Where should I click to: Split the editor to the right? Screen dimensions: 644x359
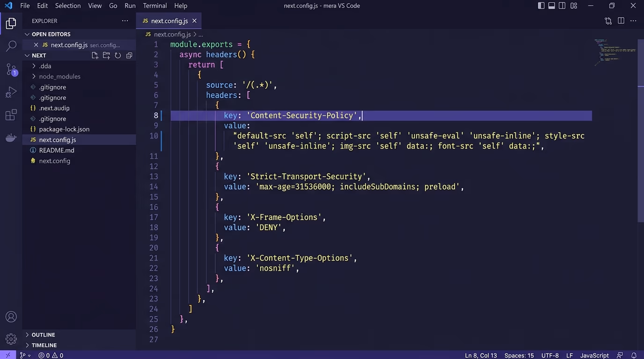621,21
